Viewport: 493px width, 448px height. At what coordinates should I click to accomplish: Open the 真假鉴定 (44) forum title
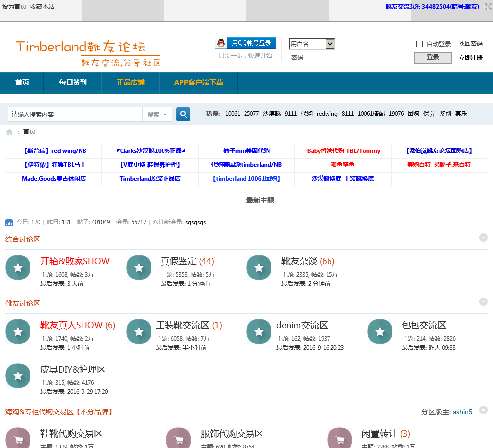tap(187, 261)
